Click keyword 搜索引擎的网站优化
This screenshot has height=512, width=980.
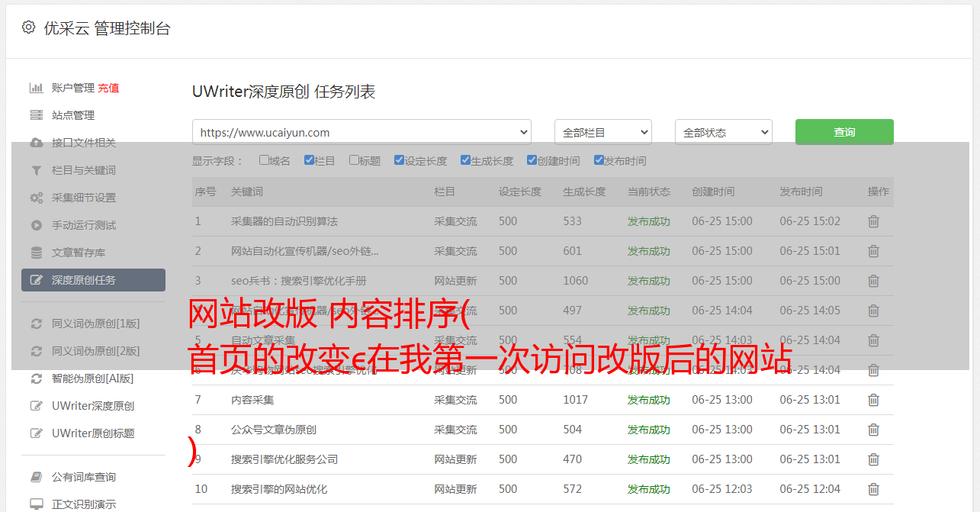[x=279, y=489]
